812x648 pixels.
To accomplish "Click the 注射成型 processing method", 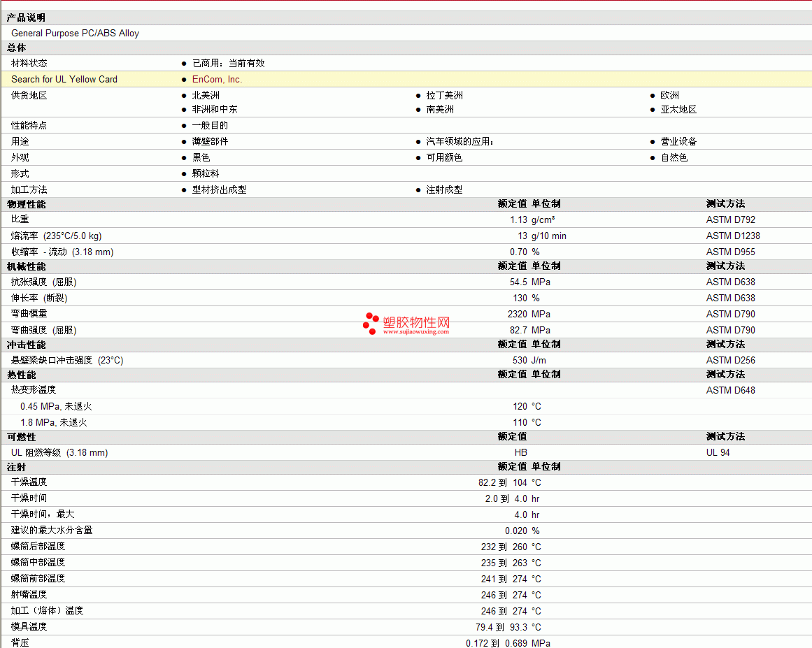I will coord(444,189).
